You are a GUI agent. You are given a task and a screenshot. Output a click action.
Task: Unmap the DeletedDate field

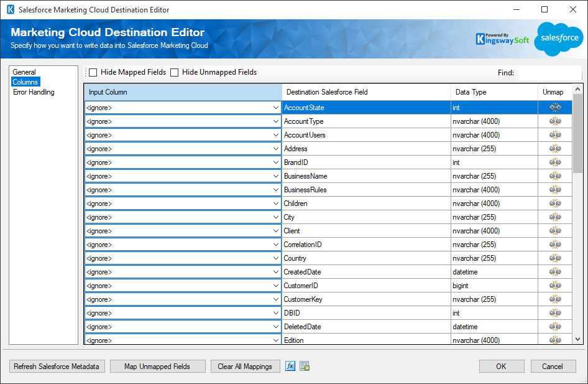click(x=555, y=327)
